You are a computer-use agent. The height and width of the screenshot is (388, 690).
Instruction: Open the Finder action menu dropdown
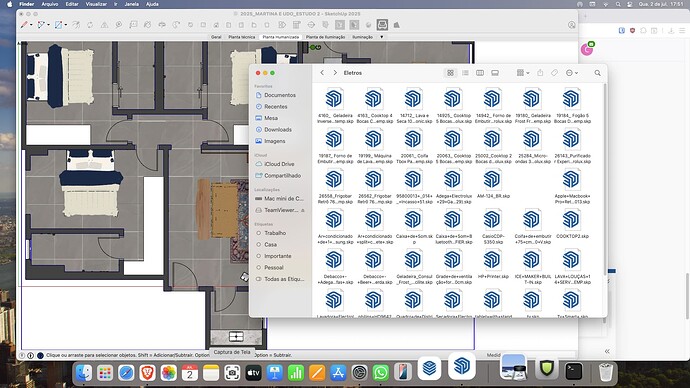tap(572, 73)
